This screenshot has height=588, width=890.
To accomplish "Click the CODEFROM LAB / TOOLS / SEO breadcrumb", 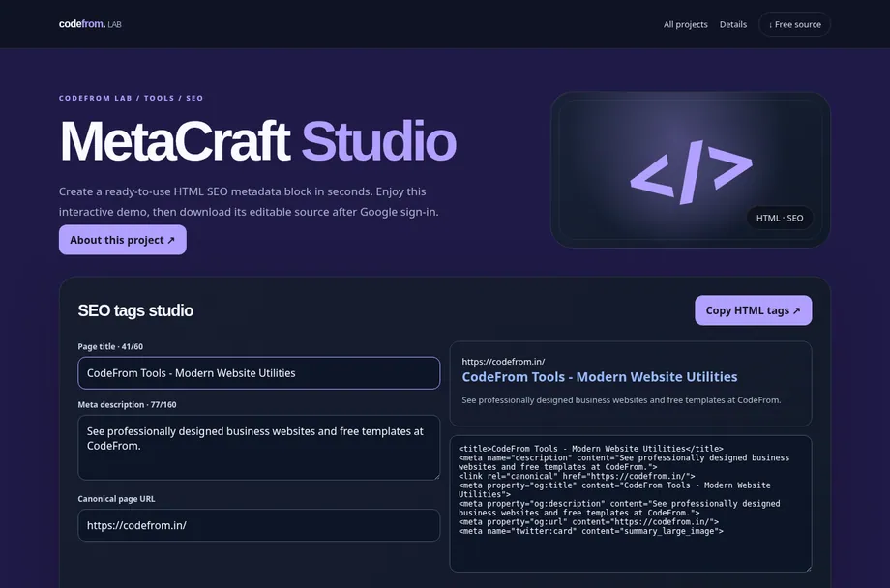I will pos(132,99).
